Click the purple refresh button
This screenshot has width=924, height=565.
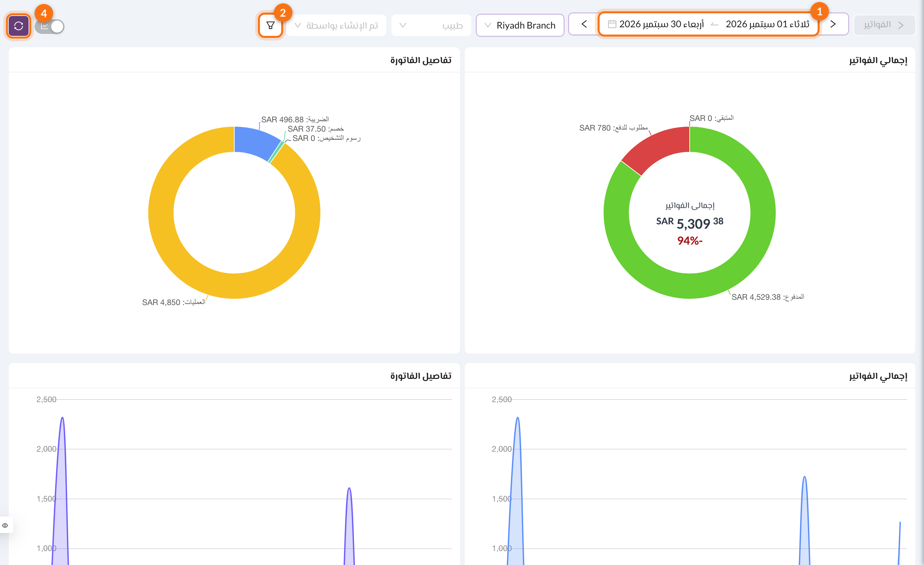pos(18,26)
